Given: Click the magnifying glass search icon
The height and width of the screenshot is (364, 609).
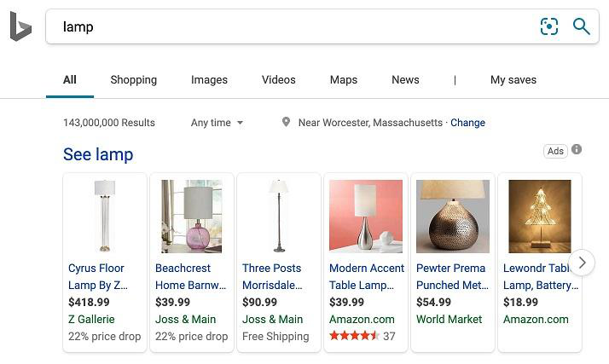Looking at the screenshot, I should tap(582, 26).
